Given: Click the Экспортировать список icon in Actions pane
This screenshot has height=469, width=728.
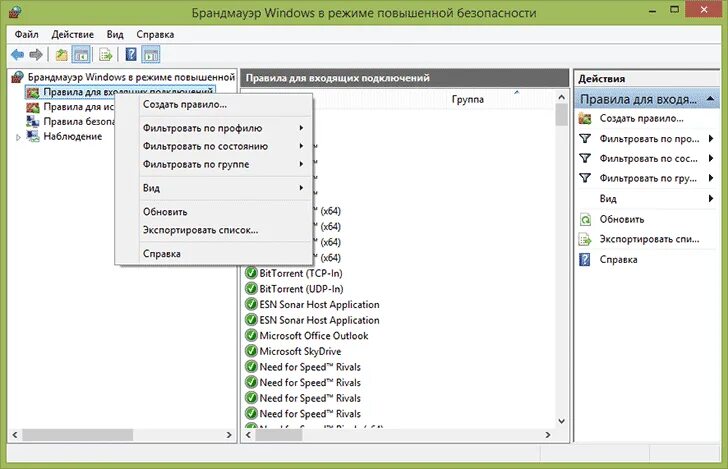Looking at the screenshot, I should click(585, 240).
